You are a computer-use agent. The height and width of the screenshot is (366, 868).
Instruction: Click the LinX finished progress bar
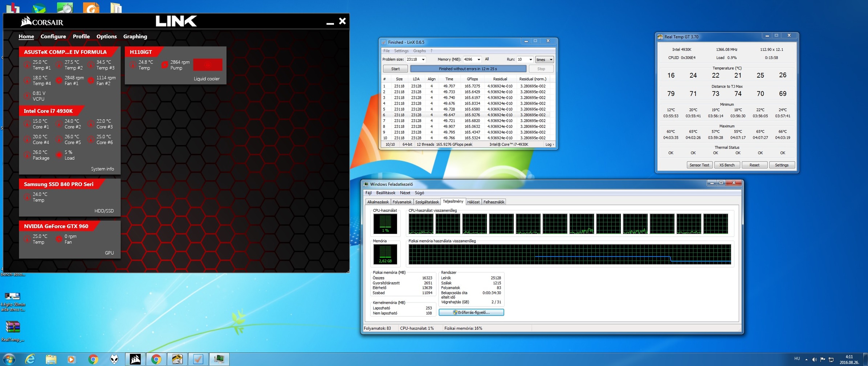tap(468, 69)
